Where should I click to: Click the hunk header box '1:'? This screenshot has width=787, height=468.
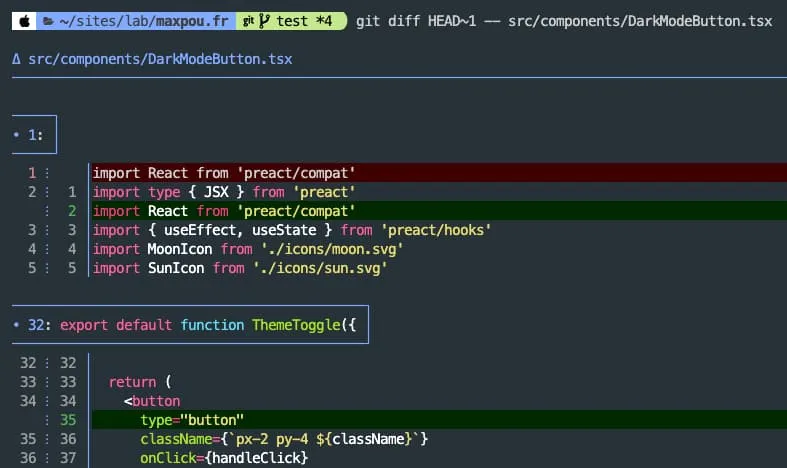pos(34,135)
